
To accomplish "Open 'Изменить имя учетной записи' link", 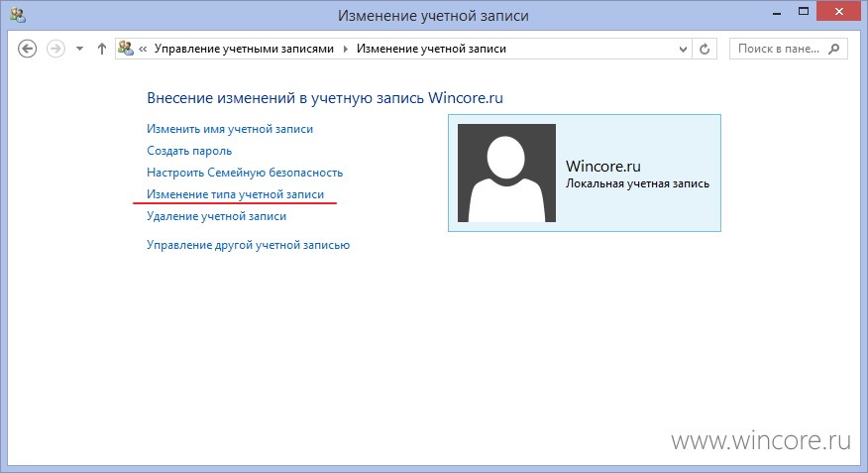I will pos(230,129).
